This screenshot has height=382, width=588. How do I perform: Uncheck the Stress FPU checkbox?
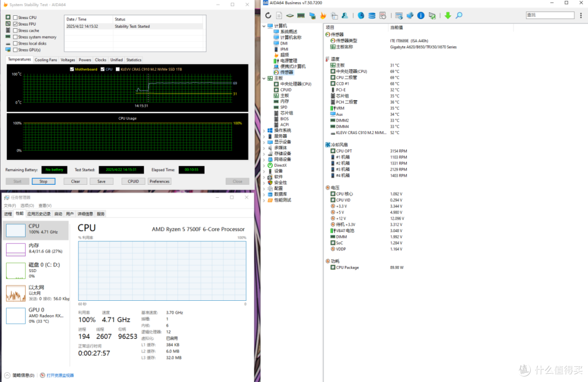click(x=15, y=23)
